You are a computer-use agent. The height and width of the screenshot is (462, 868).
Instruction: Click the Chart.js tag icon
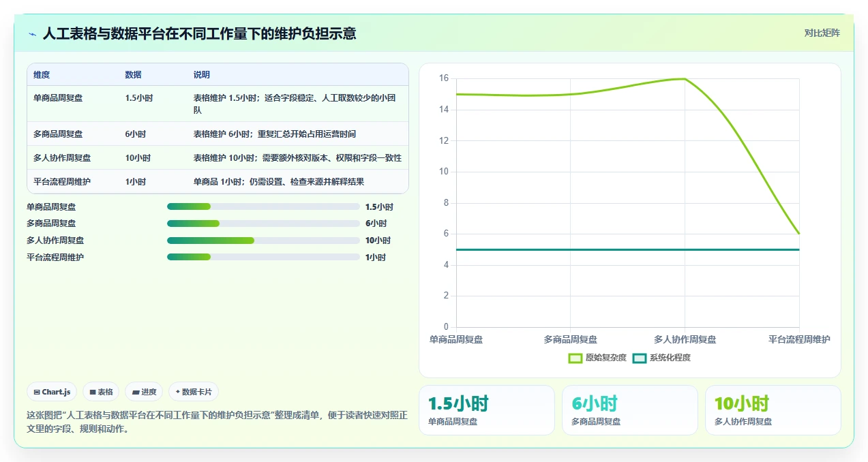[37, 392]
